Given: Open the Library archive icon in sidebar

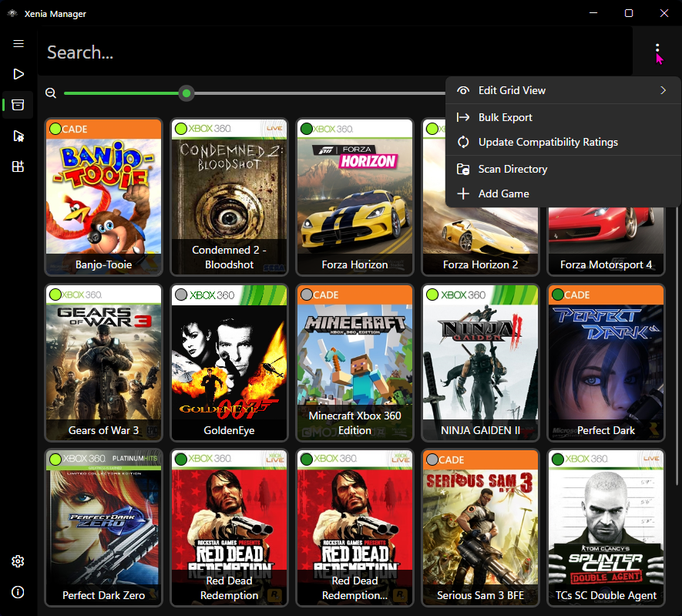Looking at the screenshot, I should pyautogui.click(x=18, y=105).
